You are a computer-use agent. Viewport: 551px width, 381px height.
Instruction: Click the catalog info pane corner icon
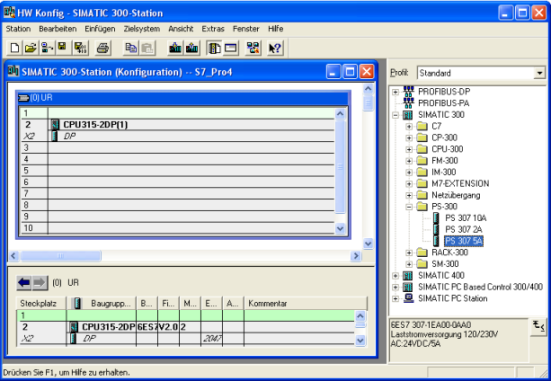coord(538,327)
